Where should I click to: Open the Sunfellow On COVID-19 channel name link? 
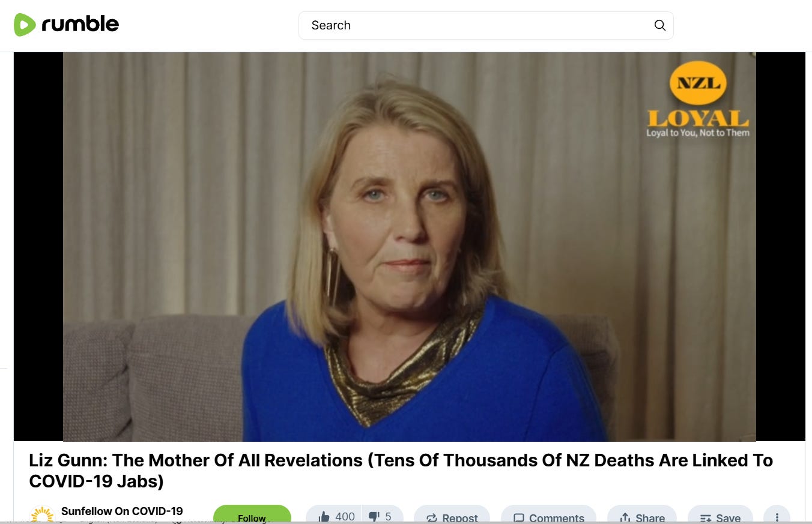122,511
